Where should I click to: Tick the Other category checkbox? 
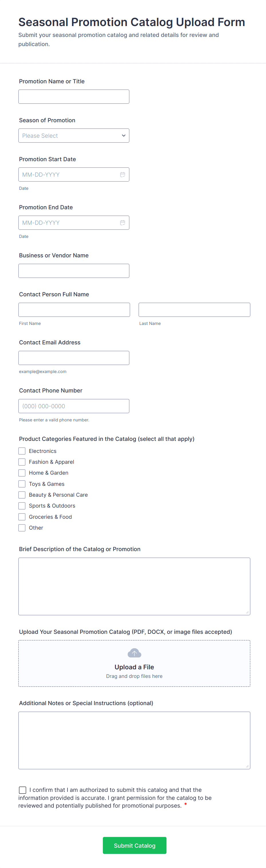(x=22, y=528)
